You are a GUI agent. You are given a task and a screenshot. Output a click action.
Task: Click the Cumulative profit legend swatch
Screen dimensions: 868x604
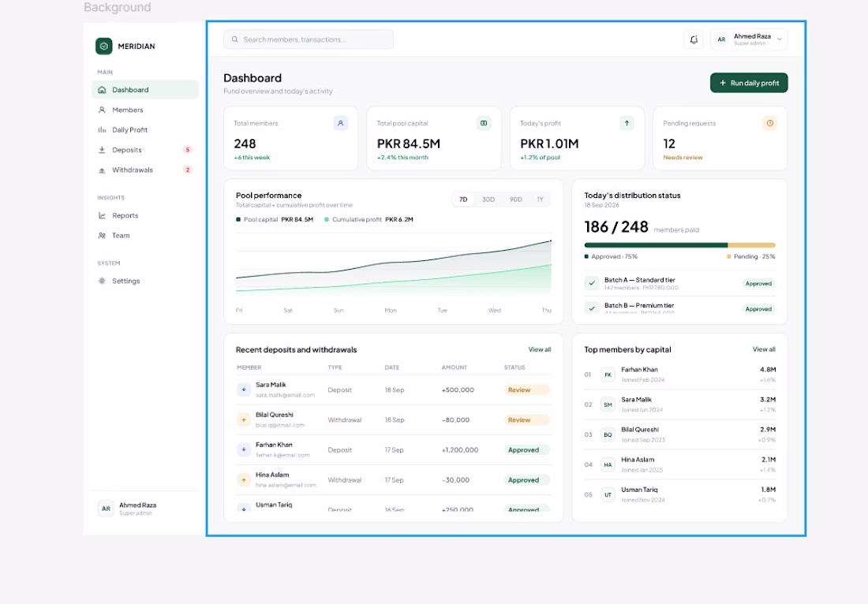[327, 219]
